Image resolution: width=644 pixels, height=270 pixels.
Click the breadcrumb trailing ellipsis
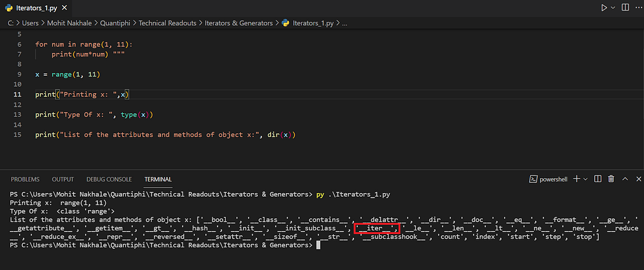coord(345,24)
